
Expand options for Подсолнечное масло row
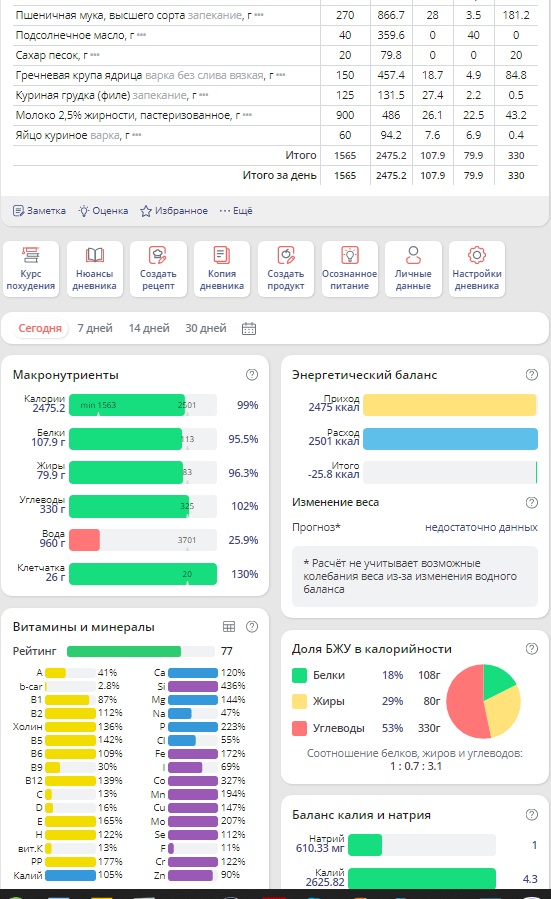(x=142, y=36)
